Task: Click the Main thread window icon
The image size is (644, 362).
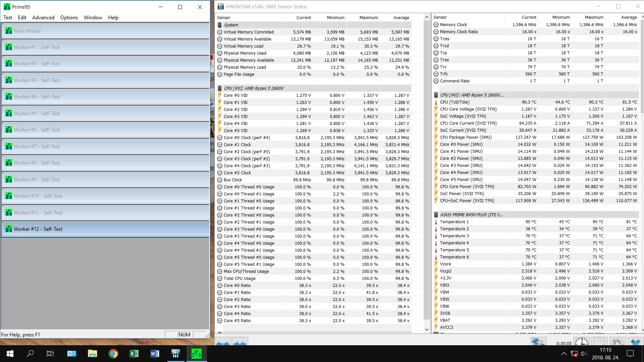Action: point(9,31)
